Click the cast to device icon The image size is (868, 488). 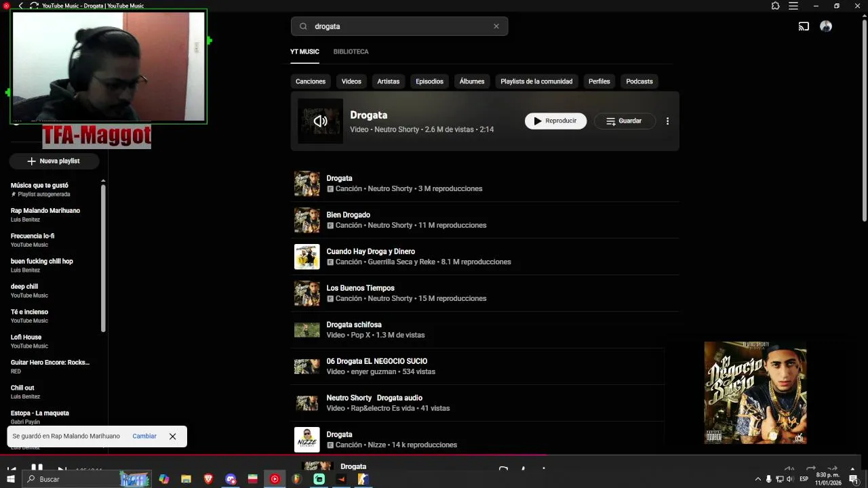coord(804,26)
